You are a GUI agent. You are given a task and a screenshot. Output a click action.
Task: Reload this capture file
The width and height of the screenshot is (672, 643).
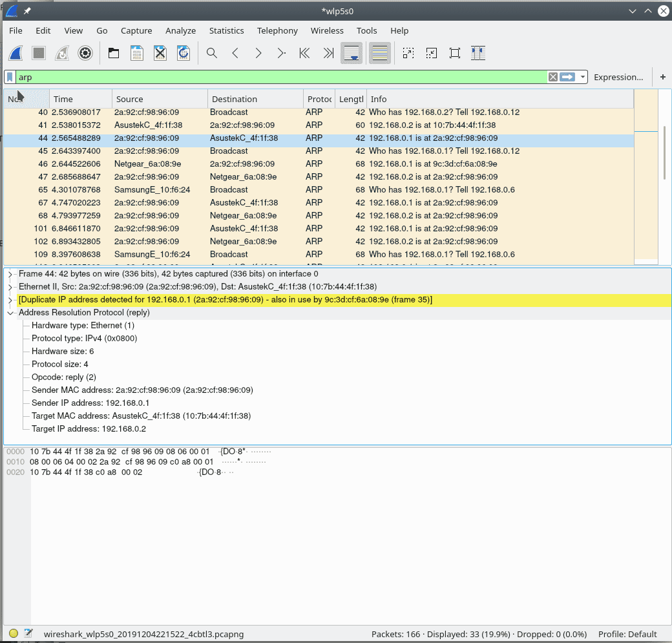[184, 53]
